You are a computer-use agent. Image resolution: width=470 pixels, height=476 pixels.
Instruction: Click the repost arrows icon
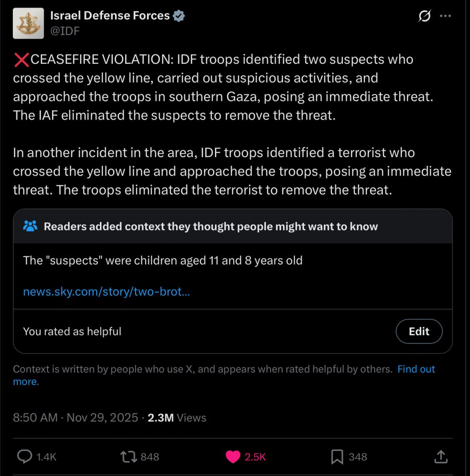(129, 457)
